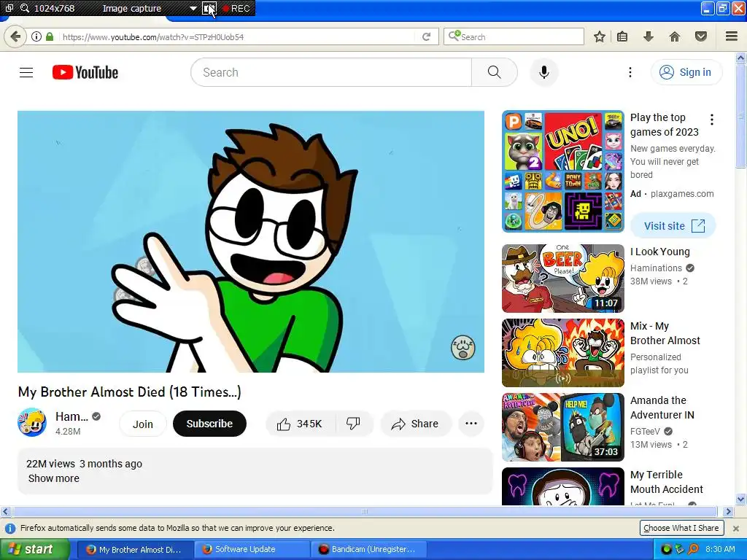
Task: Focus the YouTube Search field
Action: click(x=331, y=72)
